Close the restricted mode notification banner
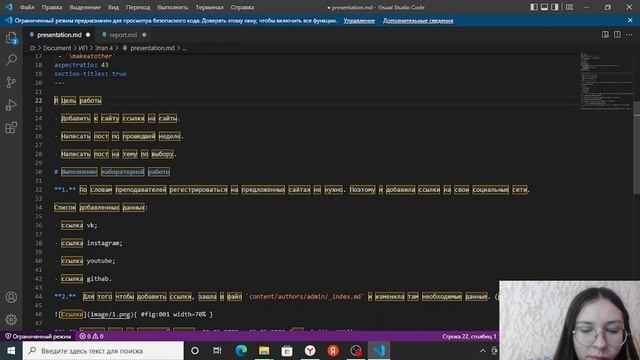 tap(630, 20)
